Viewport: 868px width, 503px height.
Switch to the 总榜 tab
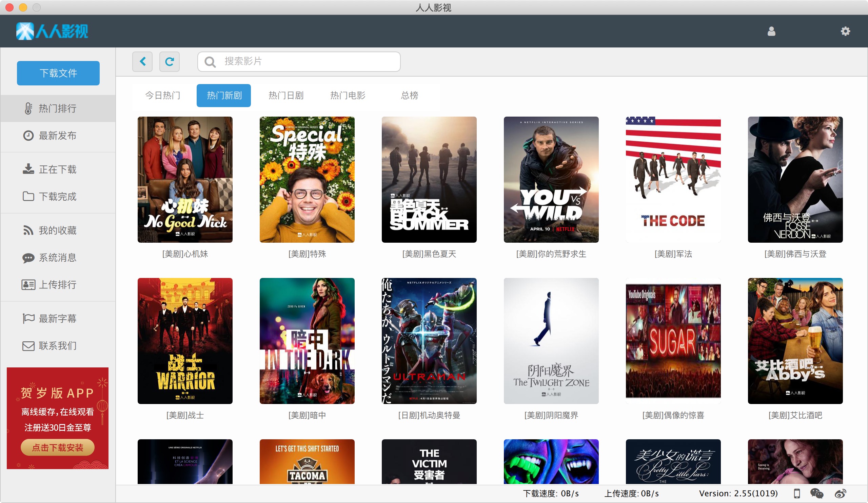point(410,95)
